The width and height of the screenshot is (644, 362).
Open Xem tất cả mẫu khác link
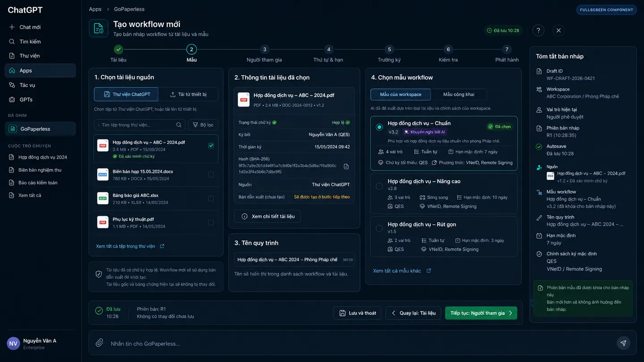397,271
